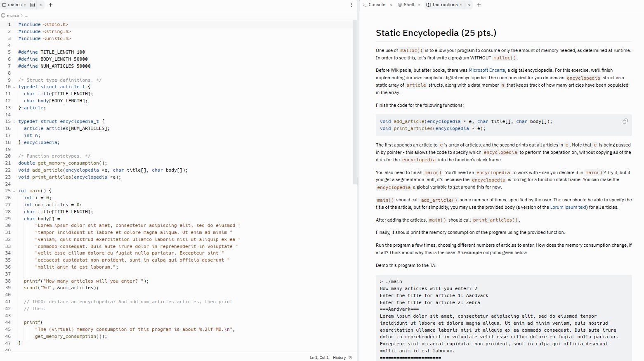Switch to the Shell tab
The width and height of the screenshot is (644, 361).
pos(409,5)
